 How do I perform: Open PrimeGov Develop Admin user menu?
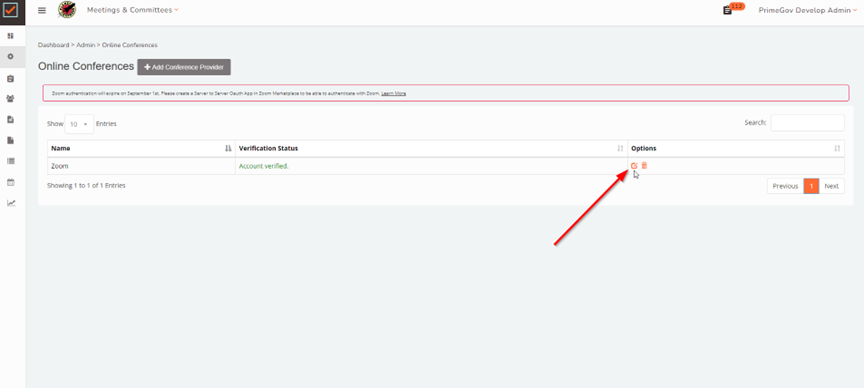click(x=808, y=10)
